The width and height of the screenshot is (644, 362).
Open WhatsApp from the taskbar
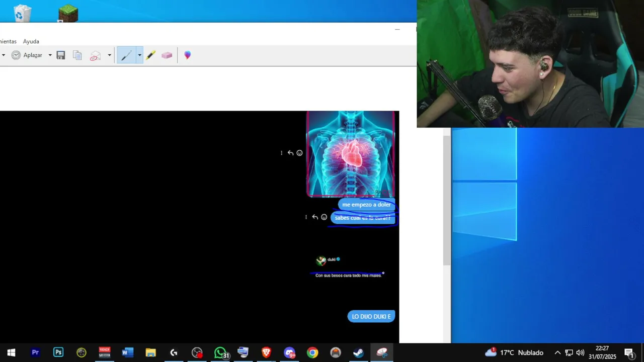point(220,352)
